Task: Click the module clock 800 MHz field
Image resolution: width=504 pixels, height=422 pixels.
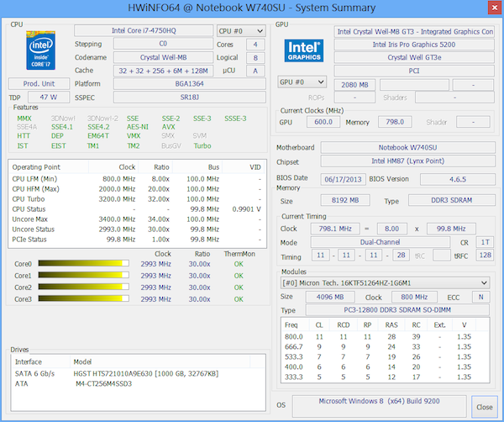Action: [x=414, y=297]
